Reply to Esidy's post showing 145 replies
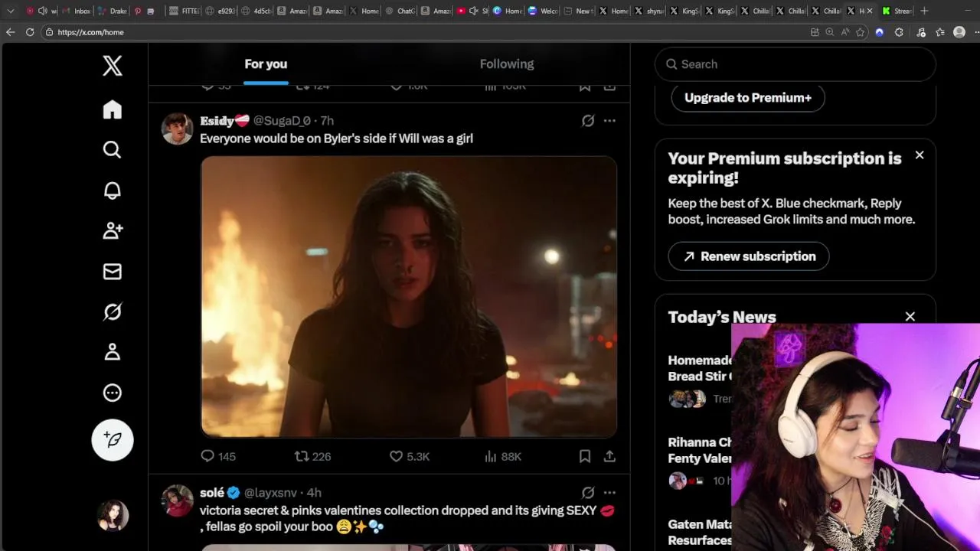980x551 pixels. pos(218,456)
